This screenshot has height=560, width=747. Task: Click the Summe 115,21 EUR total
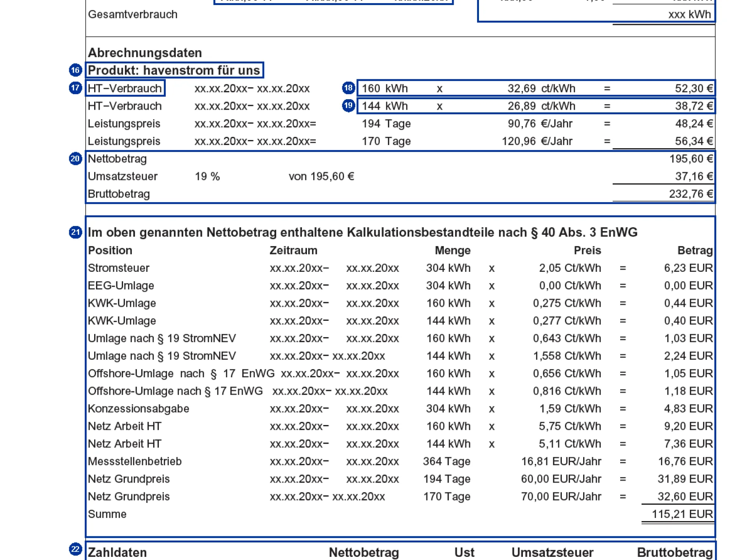pyautogui.click(x=682, y=514)
